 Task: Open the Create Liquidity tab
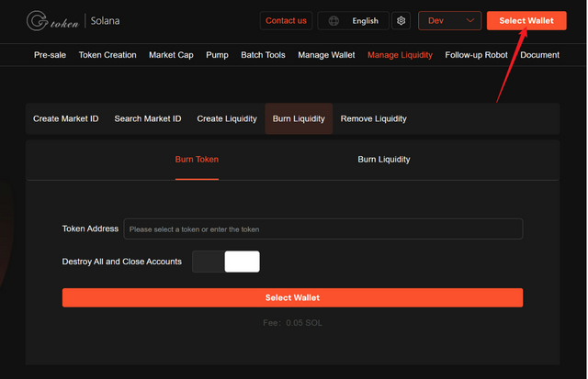227,118
